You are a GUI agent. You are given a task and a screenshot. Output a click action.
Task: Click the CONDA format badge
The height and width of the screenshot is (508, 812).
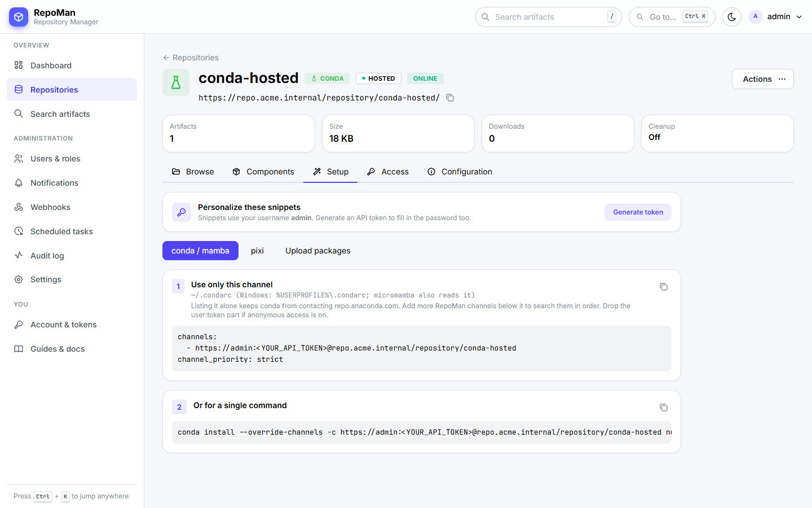pos(328,78)
